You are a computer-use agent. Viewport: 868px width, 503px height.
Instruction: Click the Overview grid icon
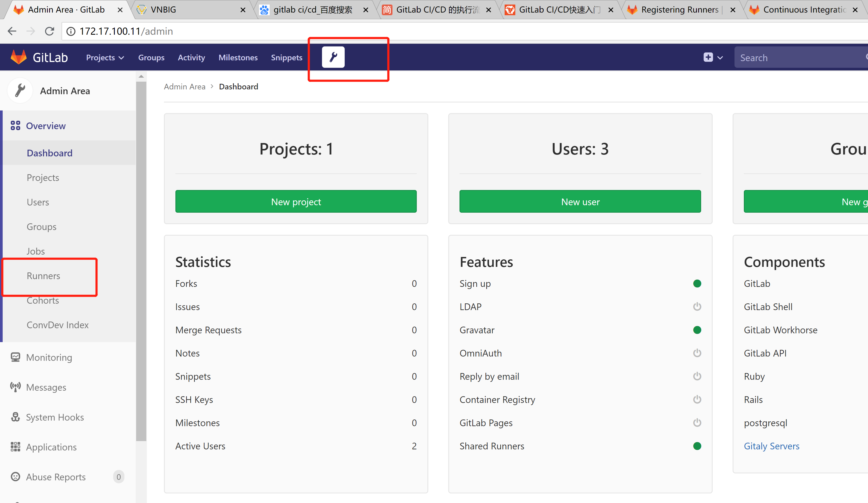click(x=15, y=126)
